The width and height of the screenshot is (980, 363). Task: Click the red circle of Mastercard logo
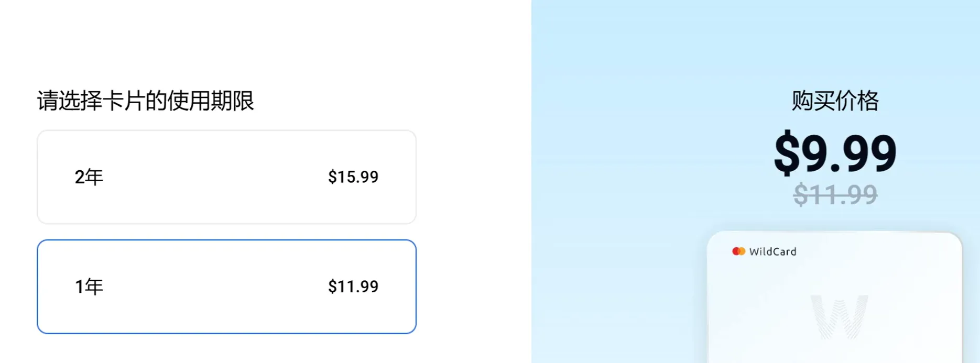tap(736, 251)
